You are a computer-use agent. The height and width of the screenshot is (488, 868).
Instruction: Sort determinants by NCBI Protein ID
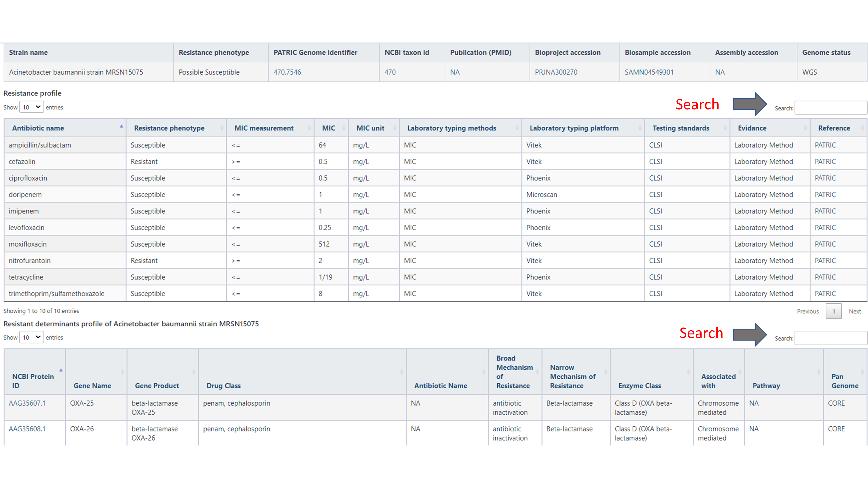tap(33, 381)
